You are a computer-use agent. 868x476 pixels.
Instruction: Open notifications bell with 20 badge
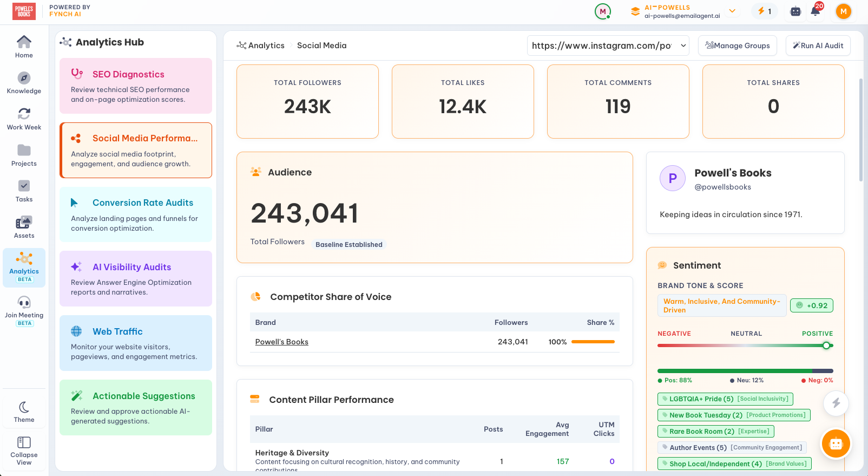click(x=816, y=10)
